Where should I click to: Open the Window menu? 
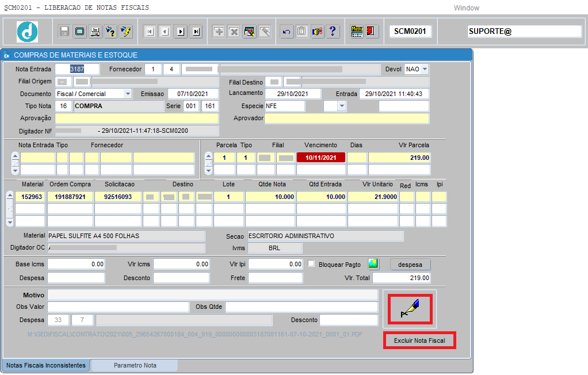pos(466,8)
